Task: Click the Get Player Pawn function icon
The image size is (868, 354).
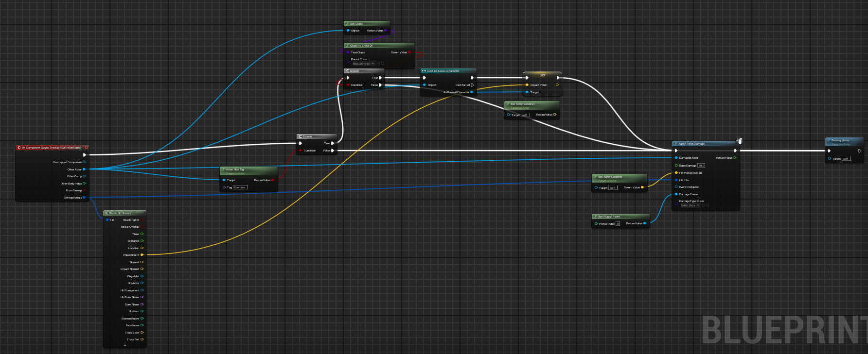Action: (x=595, y=217)
